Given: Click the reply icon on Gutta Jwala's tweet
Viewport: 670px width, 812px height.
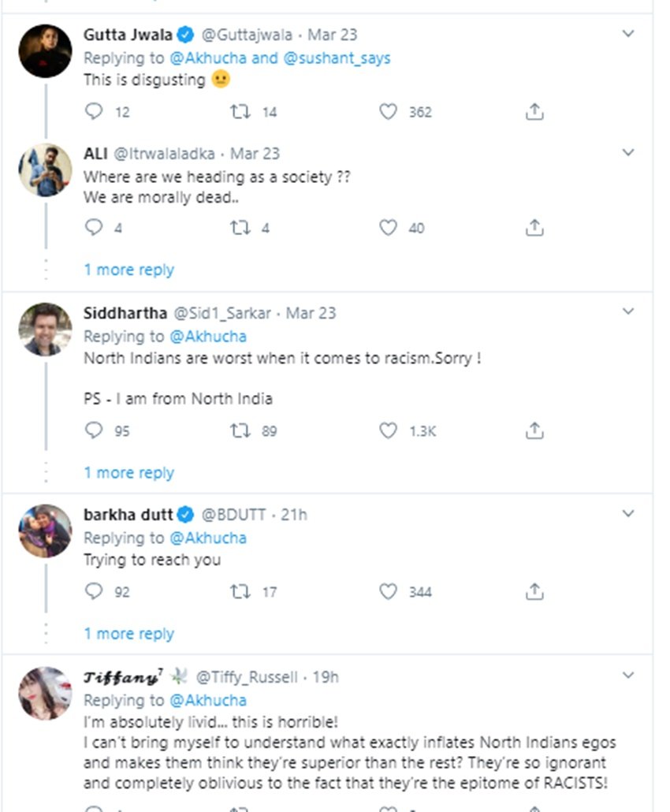Looking at the screenshot, I should pyautogui.click(x=95, y=112).
